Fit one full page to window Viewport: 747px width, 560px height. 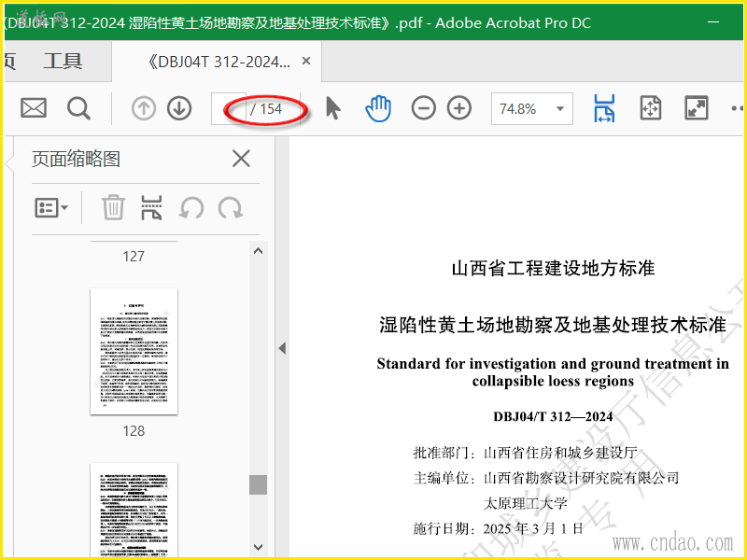click(x=650, y=108)
